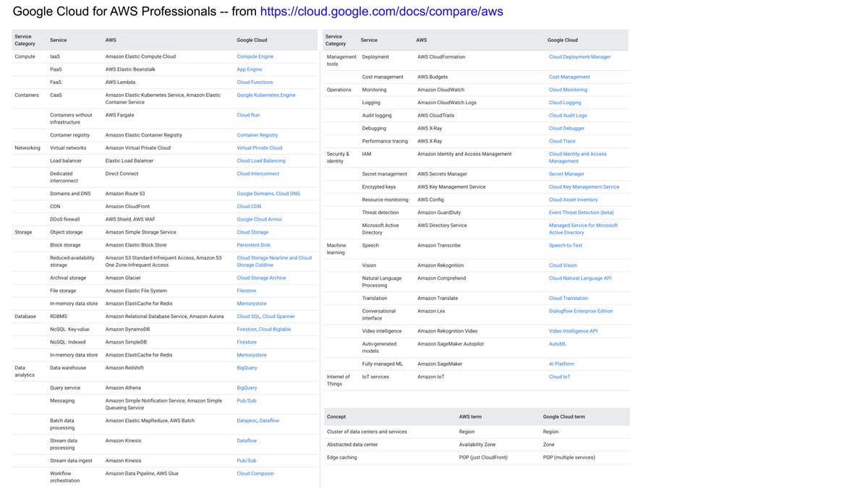
Task: Click the Availability Zone cell
Action: (x=478, y=445)
